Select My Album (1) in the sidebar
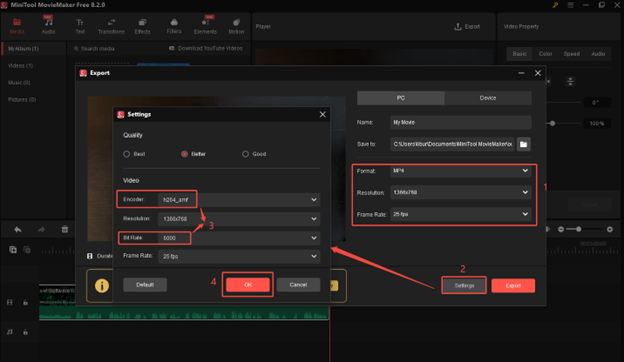The width and height of the screenshot is (624, 362). pos(33,49)
